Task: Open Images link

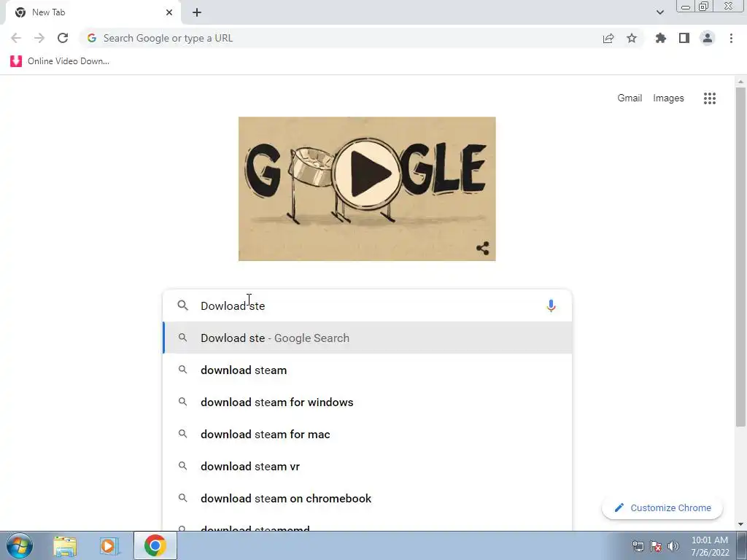Action: coord(668,98)
